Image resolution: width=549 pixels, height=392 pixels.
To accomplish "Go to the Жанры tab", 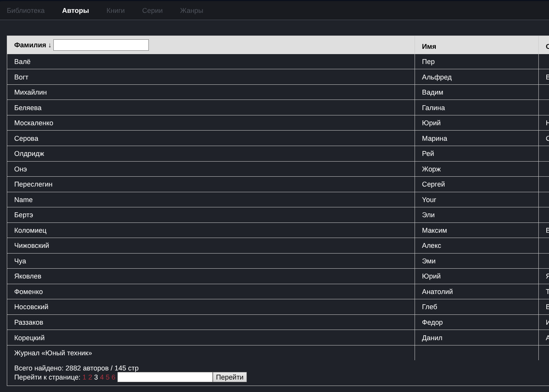I will [192, 11].
